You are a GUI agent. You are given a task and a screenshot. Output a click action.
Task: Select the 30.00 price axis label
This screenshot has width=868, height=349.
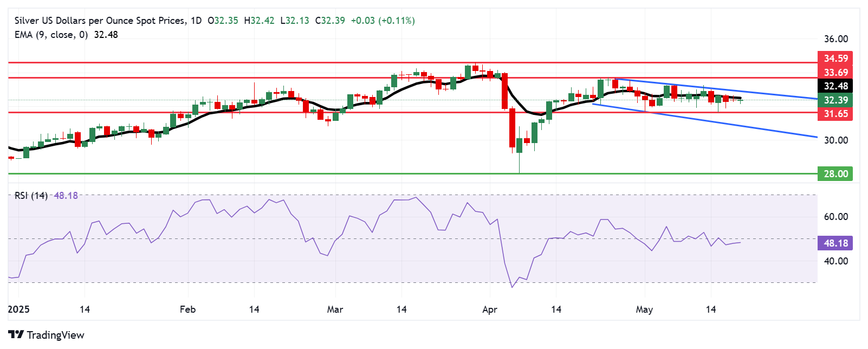click(x=835, y=140)
